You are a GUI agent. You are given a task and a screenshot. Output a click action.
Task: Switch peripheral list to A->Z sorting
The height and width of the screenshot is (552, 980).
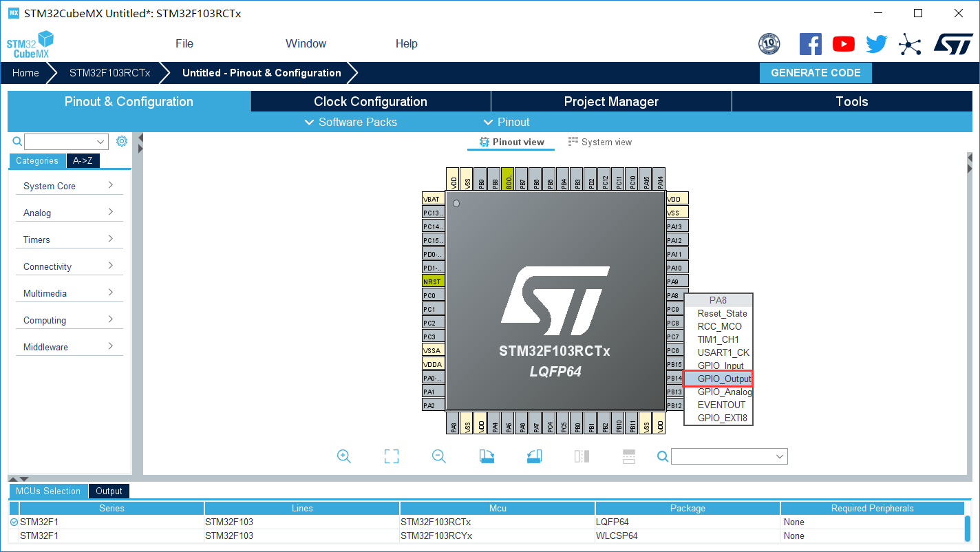coord(83,160)
